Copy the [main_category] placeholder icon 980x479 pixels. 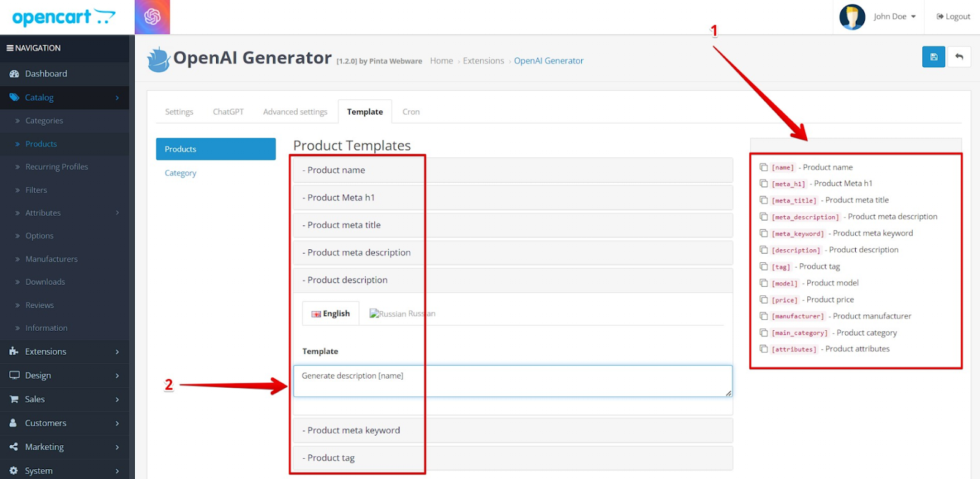point(763,333)
